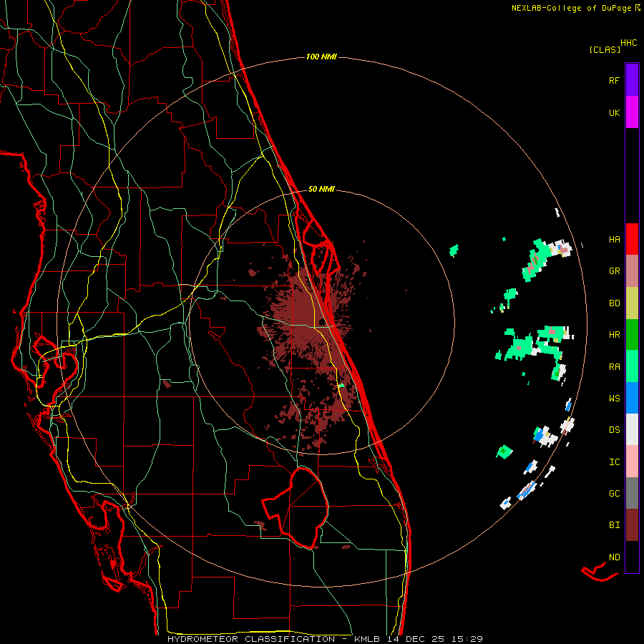The width and height of the screenshot is (644, 644).
Task: Click the BD legend label
Action: pyautogui.click(x=614, y=303)
